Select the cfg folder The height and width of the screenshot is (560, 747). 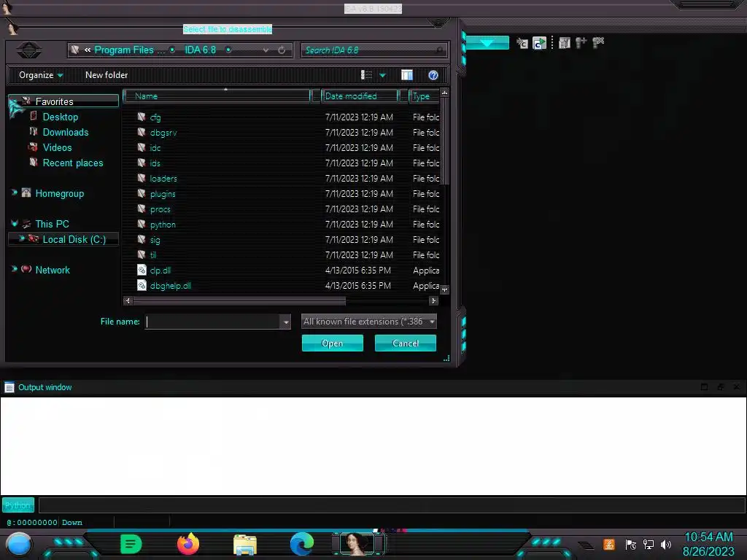point(155,117)
